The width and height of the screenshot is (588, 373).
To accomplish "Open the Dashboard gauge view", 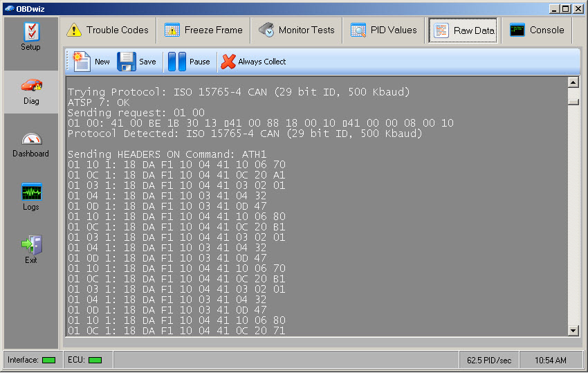I will 30,144.
